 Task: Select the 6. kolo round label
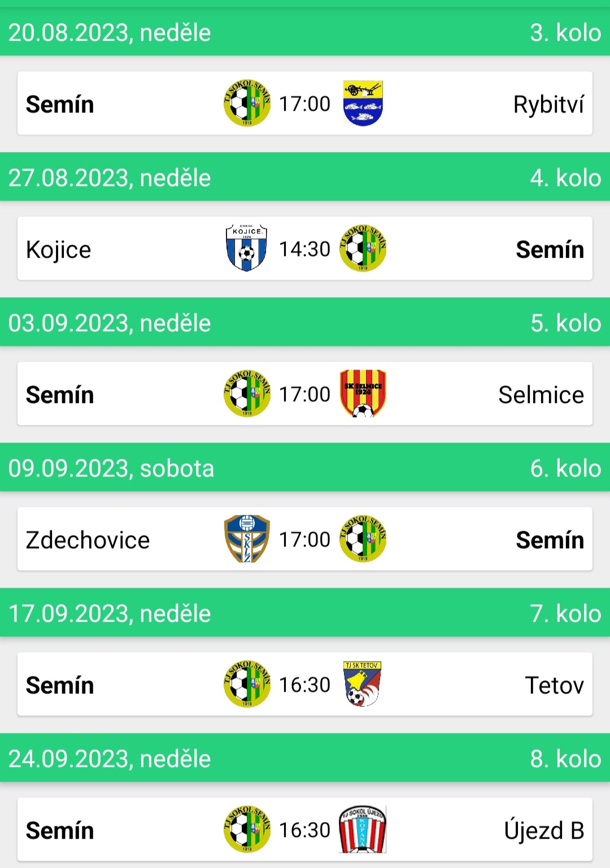coord(565,468)
